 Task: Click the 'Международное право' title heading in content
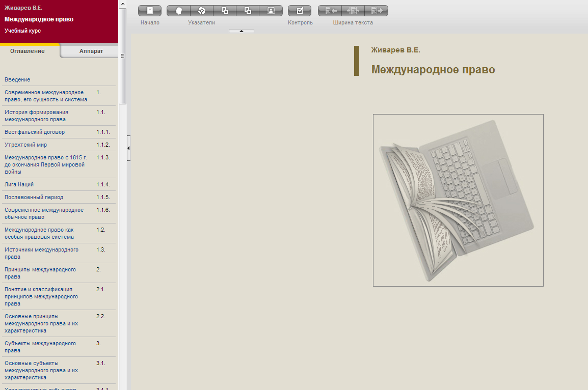click(433, 70)
